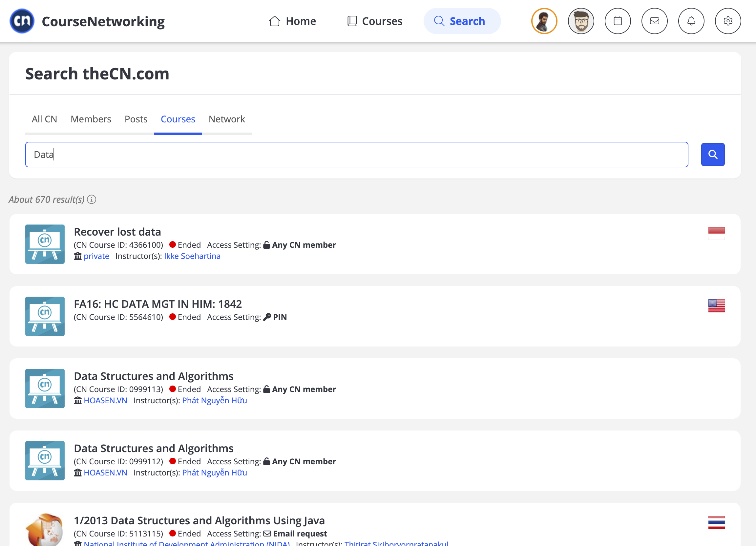This screenshot has width=756, height=546.
Task: Click the Email request envelope icon
Action: (x=267, y=534)
